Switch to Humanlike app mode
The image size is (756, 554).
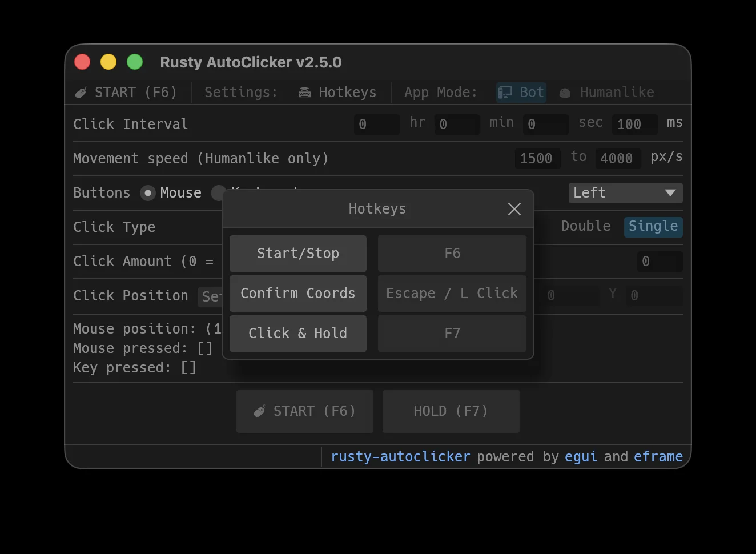607,93
